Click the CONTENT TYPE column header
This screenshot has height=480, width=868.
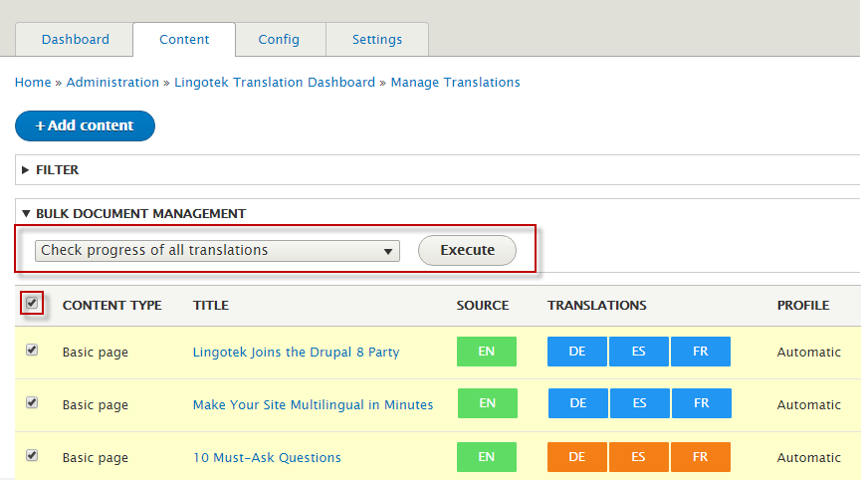(111, 306)
